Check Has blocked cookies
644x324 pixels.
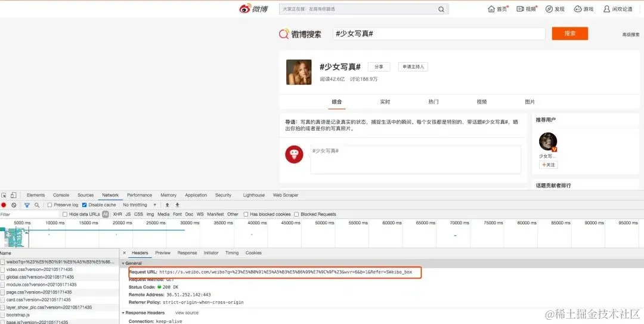[246, 214]
